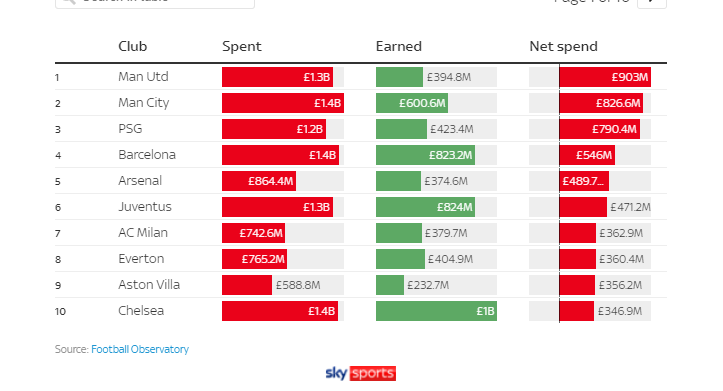The height and width of the screenshot is (391, 723).
Task: Open the Football Observatory source link
Action: 140,349
